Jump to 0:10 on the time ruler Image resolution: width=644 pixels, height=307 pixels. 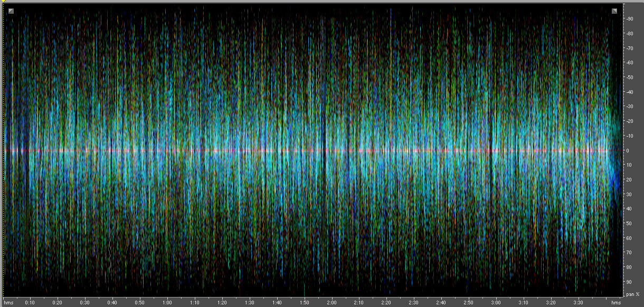[x=30, y=303]
